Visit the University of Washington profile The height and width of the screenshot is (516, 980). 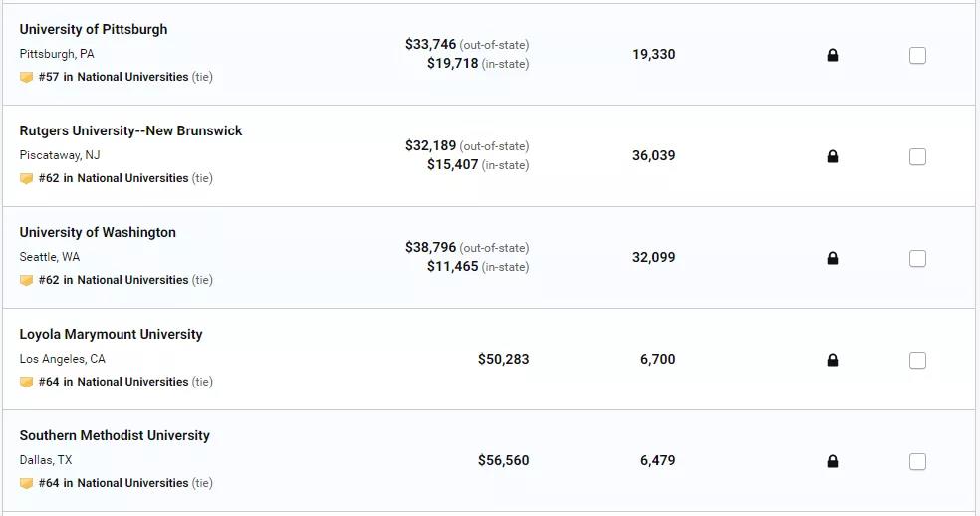(98, 233)
